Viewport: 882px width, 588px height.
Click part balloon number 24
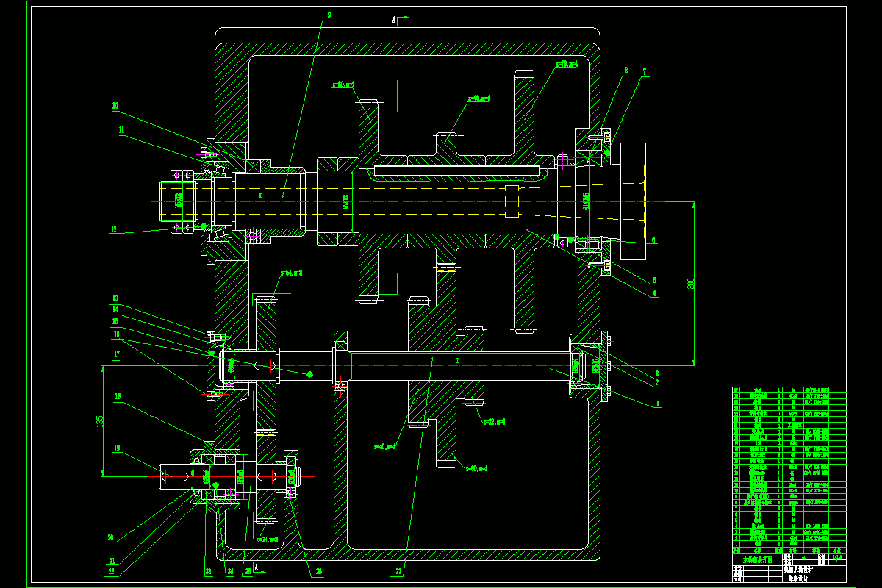click(230, 570)
